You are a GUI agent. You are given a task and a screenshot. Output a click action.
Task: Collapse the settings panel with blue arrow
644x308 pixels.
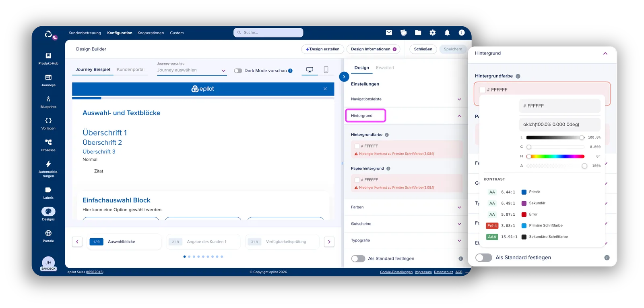pos(344,77)
